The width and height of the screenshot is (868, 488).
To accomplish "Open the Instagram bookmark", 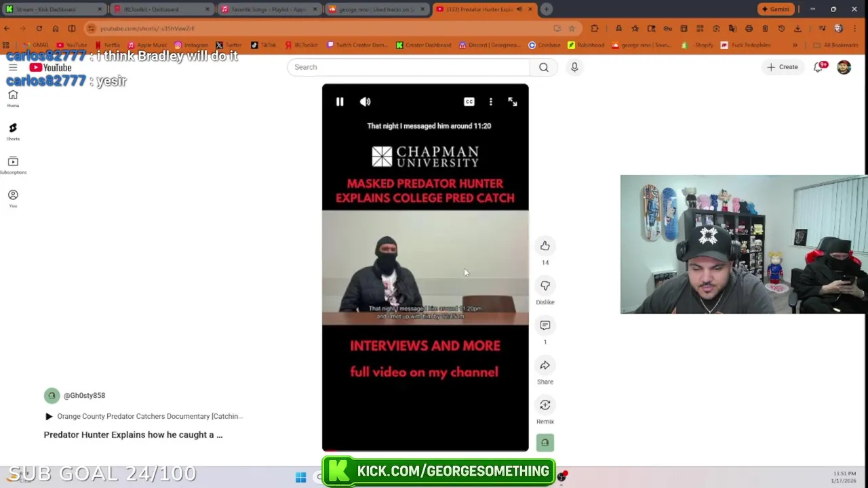I will (x=191, y=45).
